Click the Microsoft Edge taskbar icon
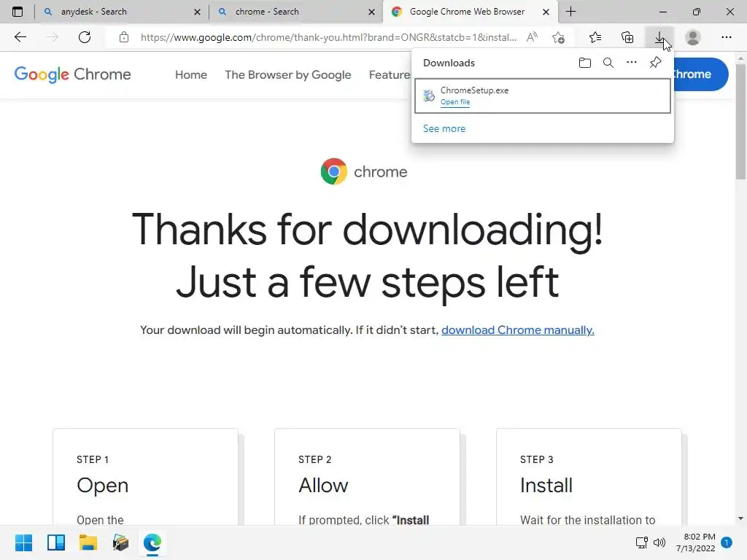747x560 pixels. (x=152, y=542)
